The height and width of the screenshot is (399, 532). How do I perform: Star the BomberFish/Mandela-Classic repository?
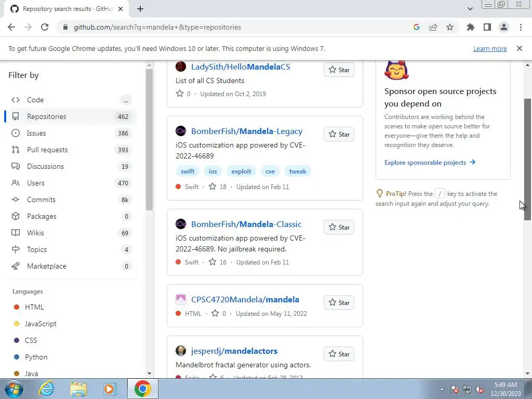tap(339, 228)
